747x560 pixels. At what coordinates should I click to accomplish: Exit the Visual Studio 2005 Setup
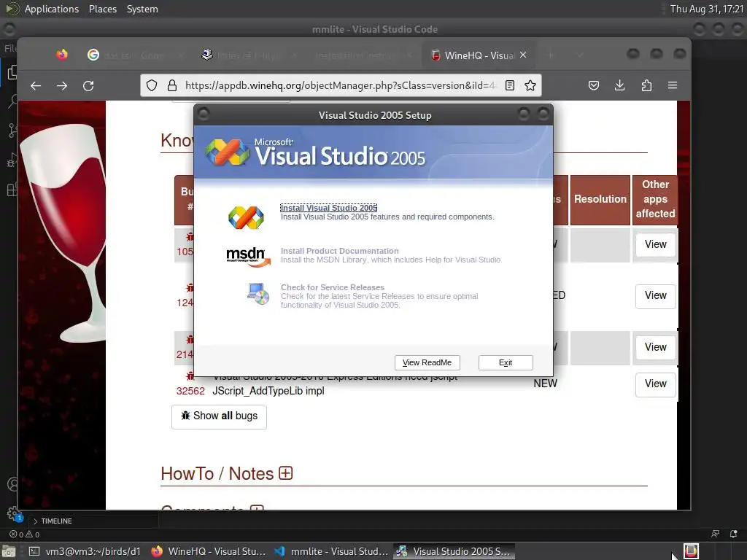[x=506, y=362]
